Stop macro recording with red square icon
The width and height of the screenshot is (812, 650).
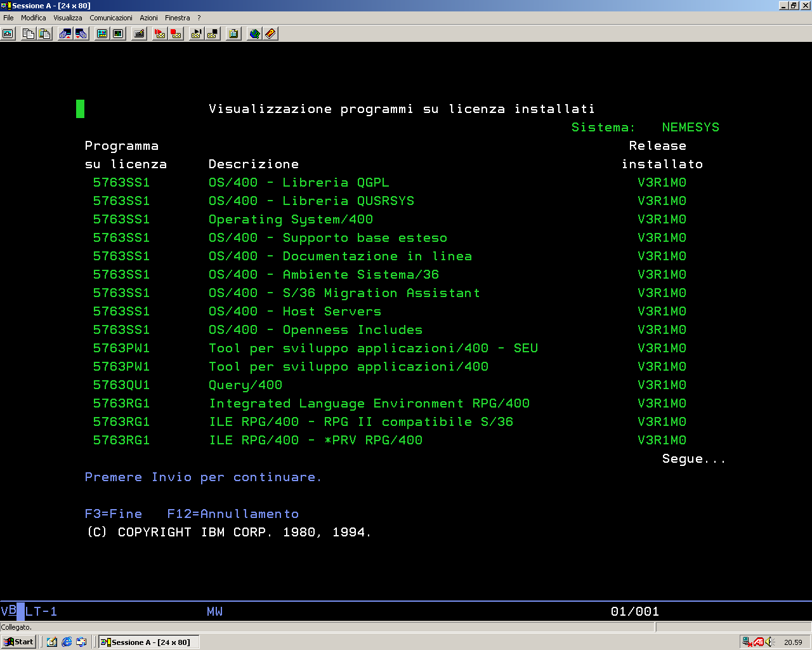tap(176, 34)
